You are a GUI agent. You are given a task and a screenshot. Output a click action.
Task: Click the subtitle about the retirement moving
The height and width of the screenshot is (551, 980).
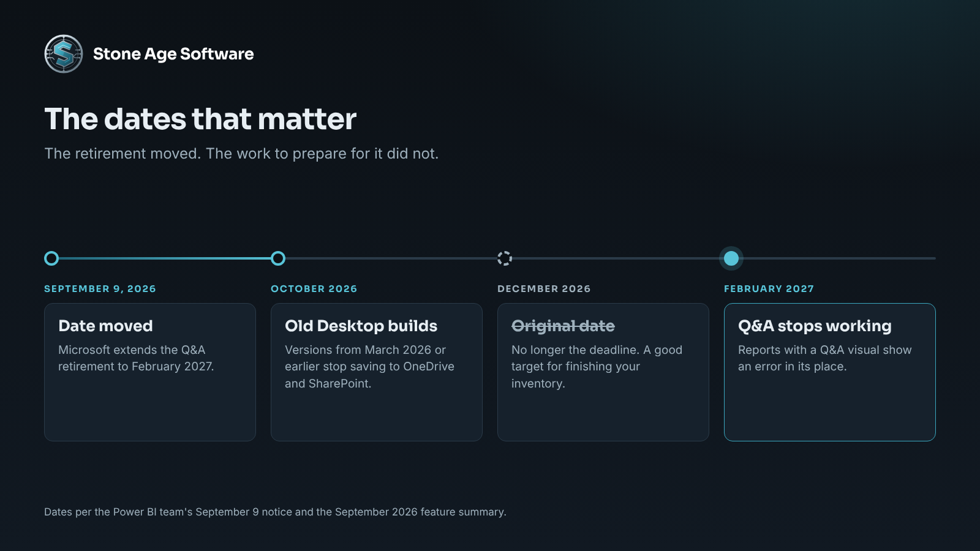tap(241, 154)
